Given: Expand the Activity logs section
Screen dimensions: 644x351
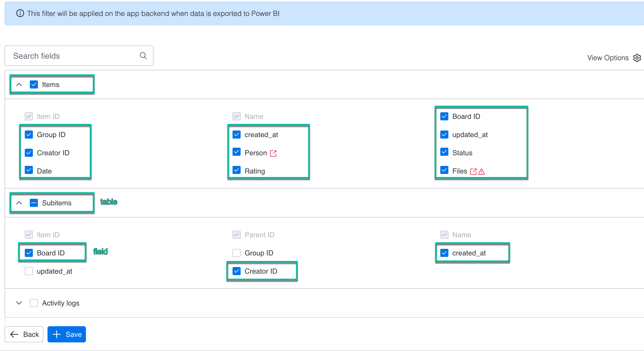Looking at the screenshot, I should coord(19,303).
